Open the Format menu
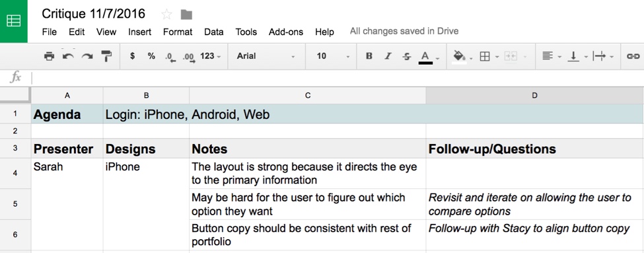This screenshot has width=644, height=253. (x=178, y=32)
